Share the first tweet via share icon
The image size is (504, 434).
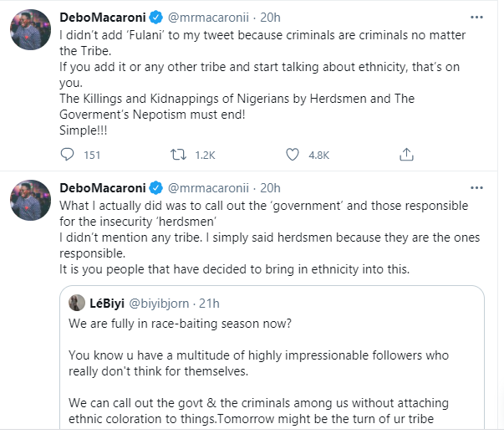tap(407, 155)
